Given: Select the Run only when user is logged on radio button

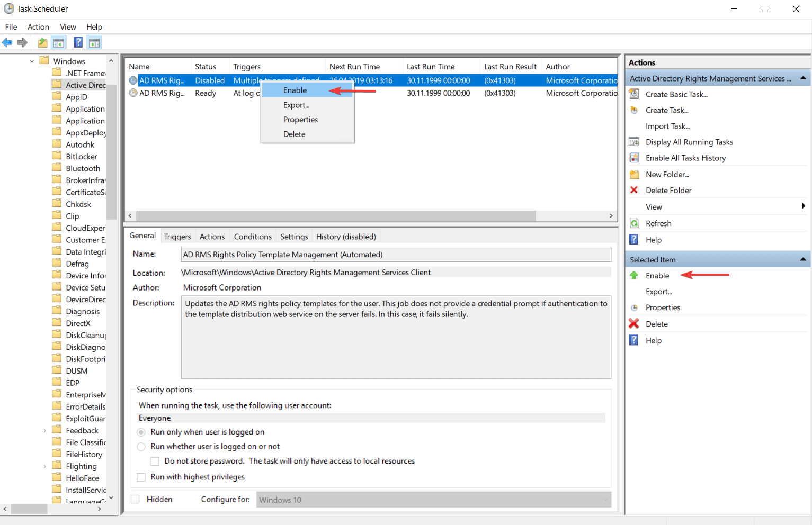Looking at the screenshot, I should tap(141, 432).
